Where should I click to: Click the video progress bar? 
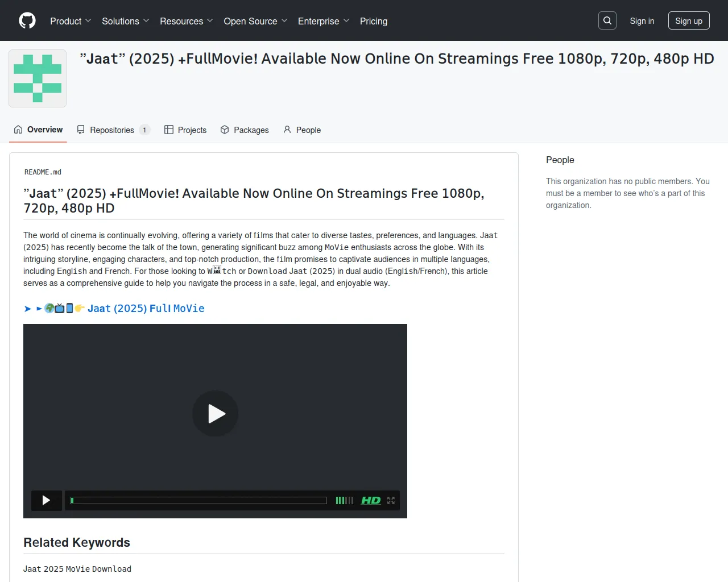[x=198, y=500]
